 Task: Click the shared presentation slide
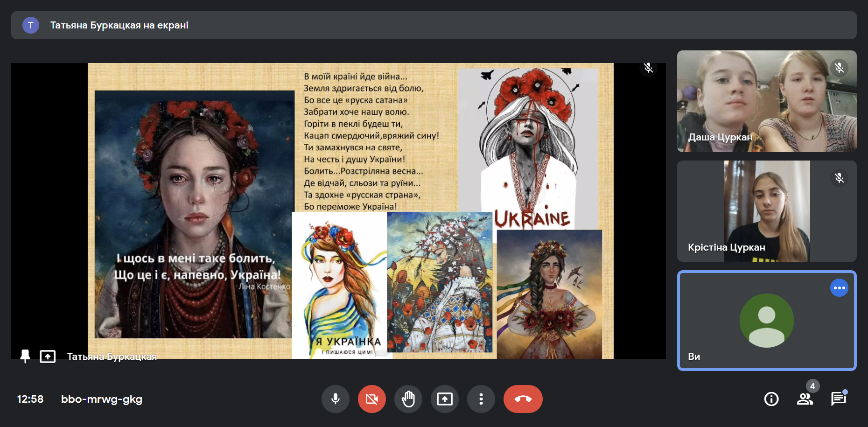(350, 211)
